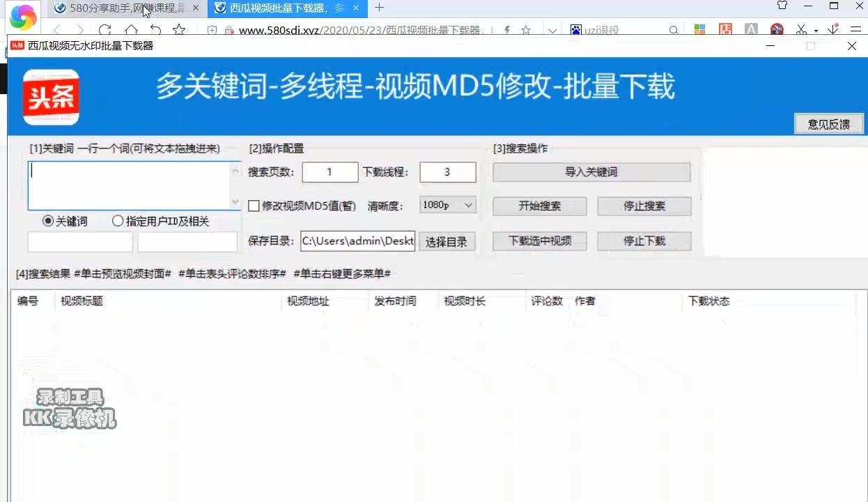Click the field under 指定用户ID及相关 radio
This screenshot has width=868, height=502.
coord(187,242)
